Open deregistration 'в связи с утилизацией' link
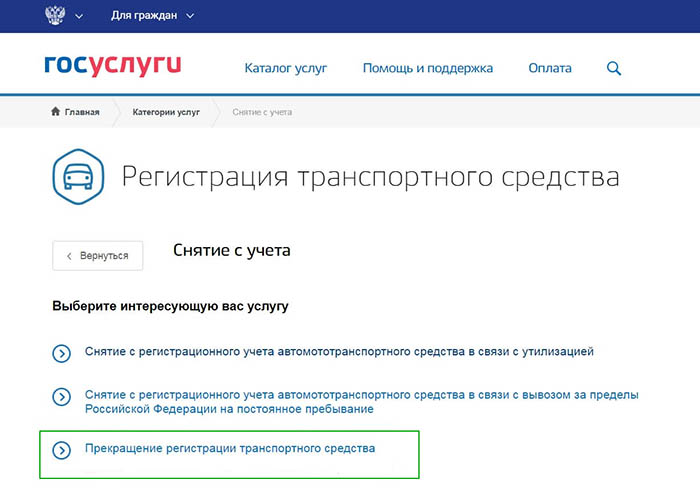 pyautogui.click(x=339, y=352)
